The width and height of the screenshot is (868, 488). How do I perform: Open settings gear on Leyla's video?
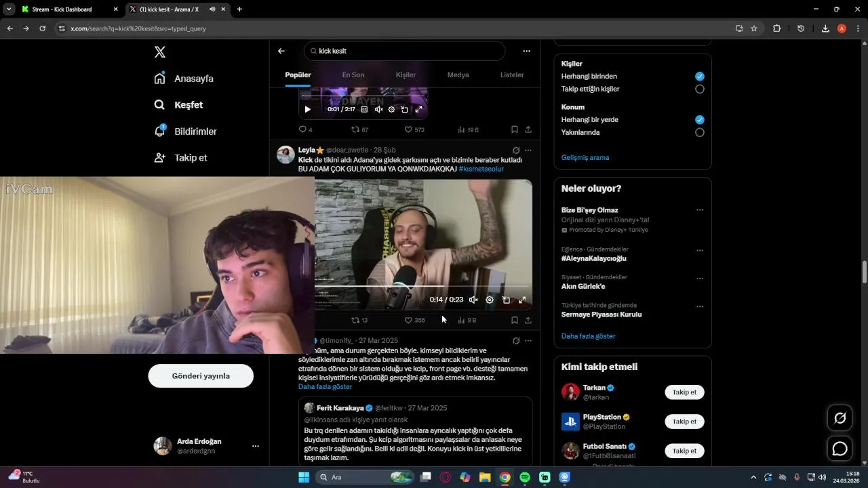(490, 300)
